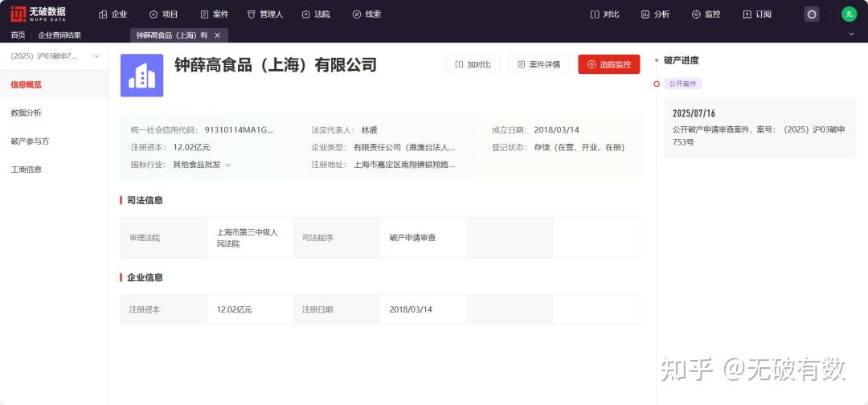This screenshot has height=405, width=868.
Task: Close the 钟薛高食品 tab
Action: tap(218, 35)
